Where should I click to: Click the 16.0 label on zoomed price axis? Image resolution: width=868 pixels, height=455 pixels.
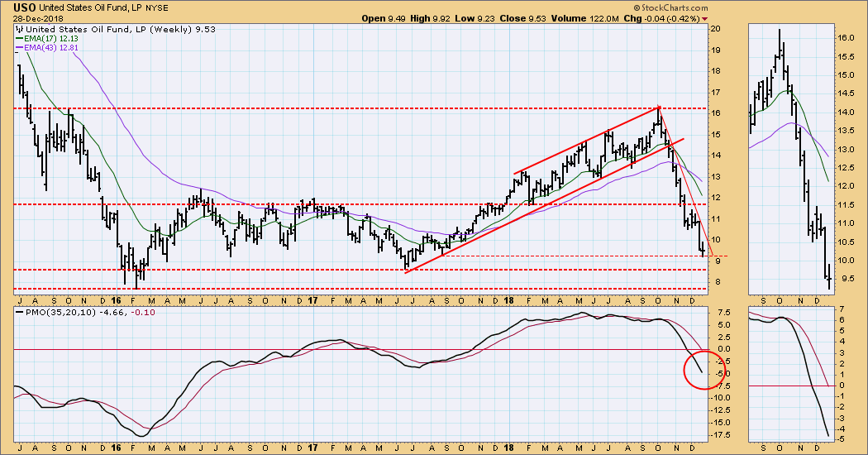(845, 38)
